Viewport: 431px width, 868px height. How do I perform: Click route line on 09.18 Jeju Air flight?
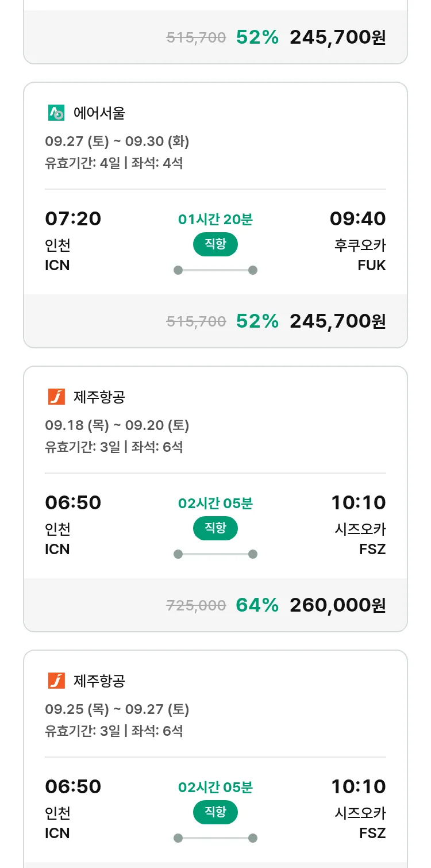pos(215,554)
